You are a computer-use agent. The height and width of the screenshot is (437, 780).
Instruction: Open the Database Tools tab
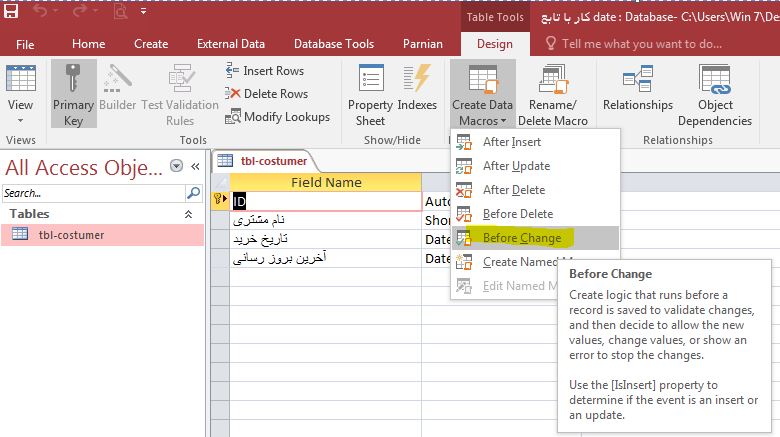(x=334, y=44)
